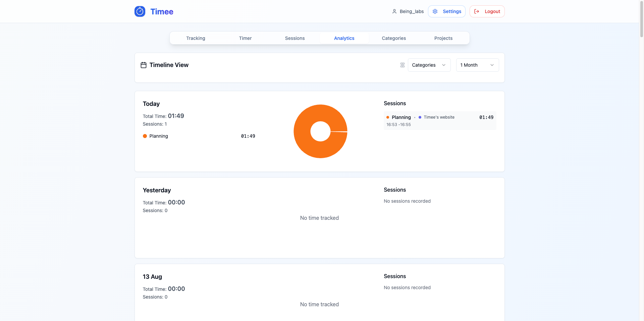
Task: Click the logout arrow icon
Action: click(x=477, y=11)
